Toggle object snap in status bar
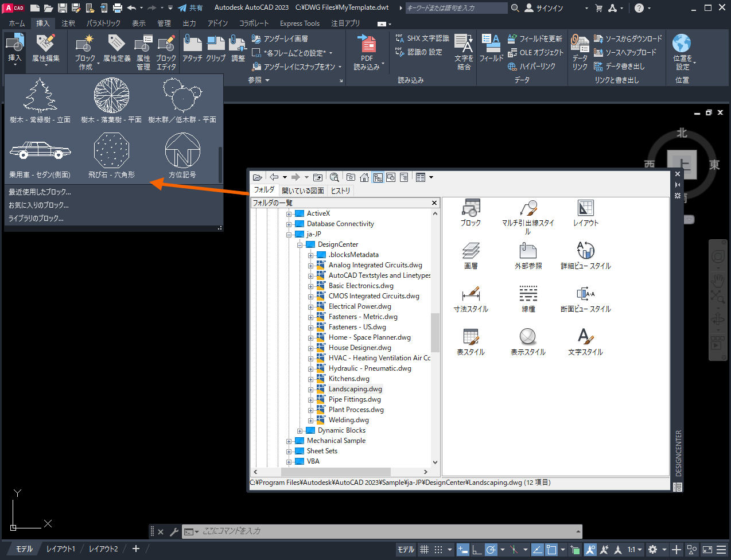Image resolution: width=731 pixels, height=560 pixels. [x=551, y=550]
